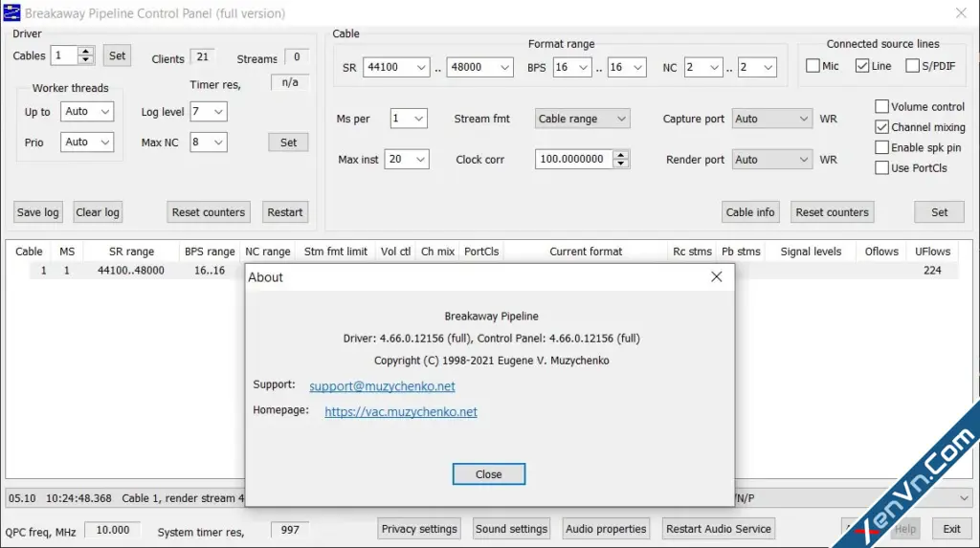
Task: Click the Breakaway Pipeline app icon in title bar
Action: coord(11,12)
